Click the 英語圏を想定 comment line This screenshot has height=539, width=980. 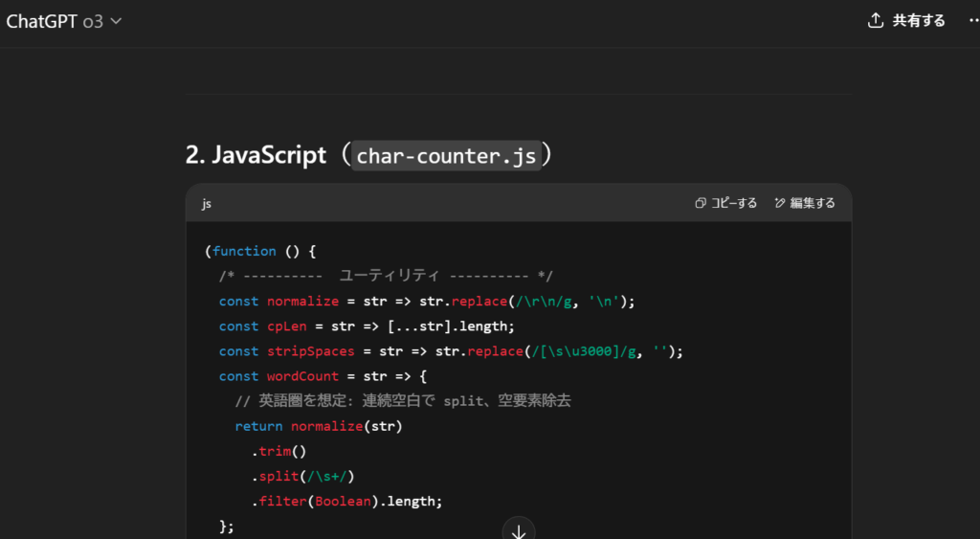pos(403,401)
